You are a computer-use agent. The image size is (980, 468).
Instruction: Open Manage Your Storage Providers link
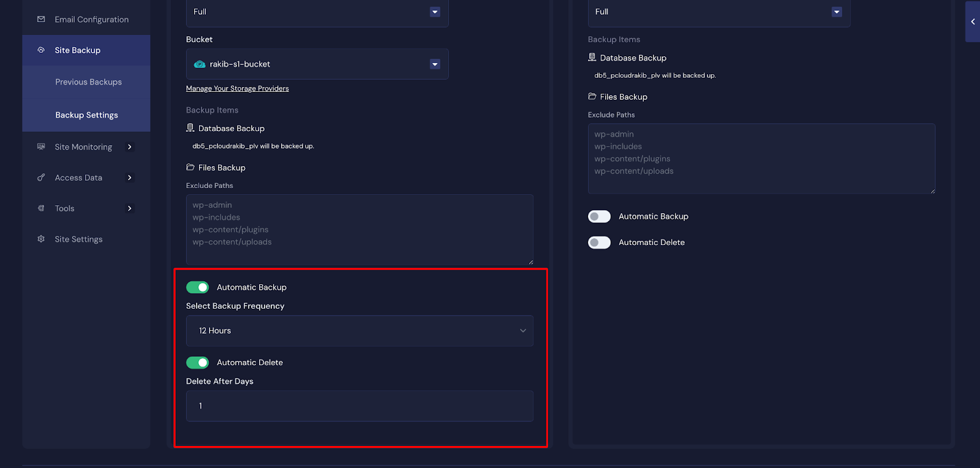click(237, 89)
